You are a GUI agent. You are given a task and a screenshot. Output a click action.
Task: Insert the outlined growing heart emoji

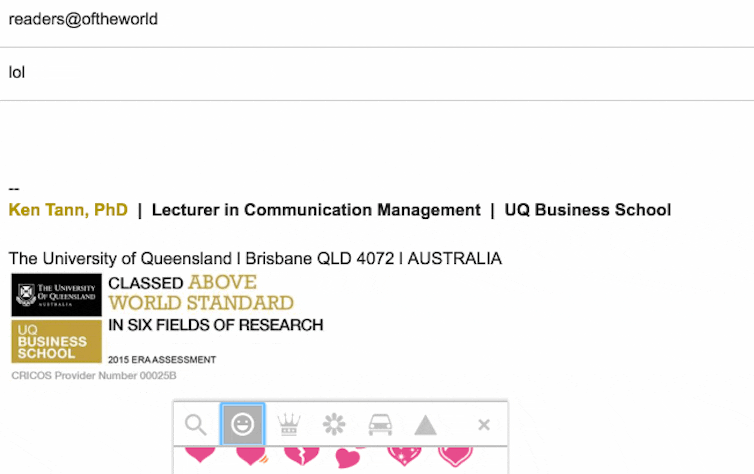[x=455, y=456]
